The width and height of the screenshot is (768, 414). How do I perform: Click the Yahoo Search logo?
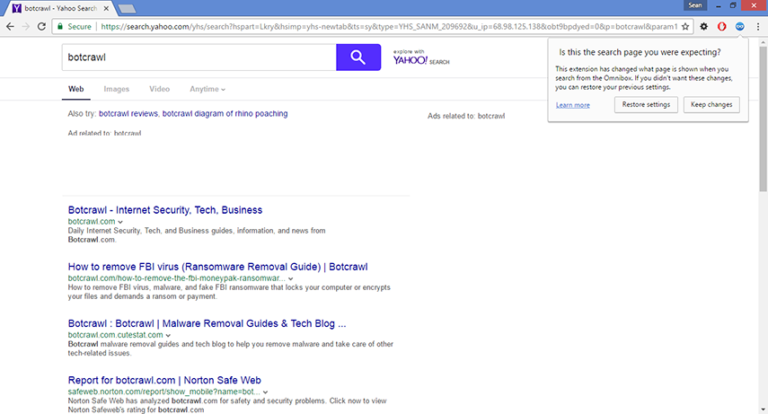(421, 58)
